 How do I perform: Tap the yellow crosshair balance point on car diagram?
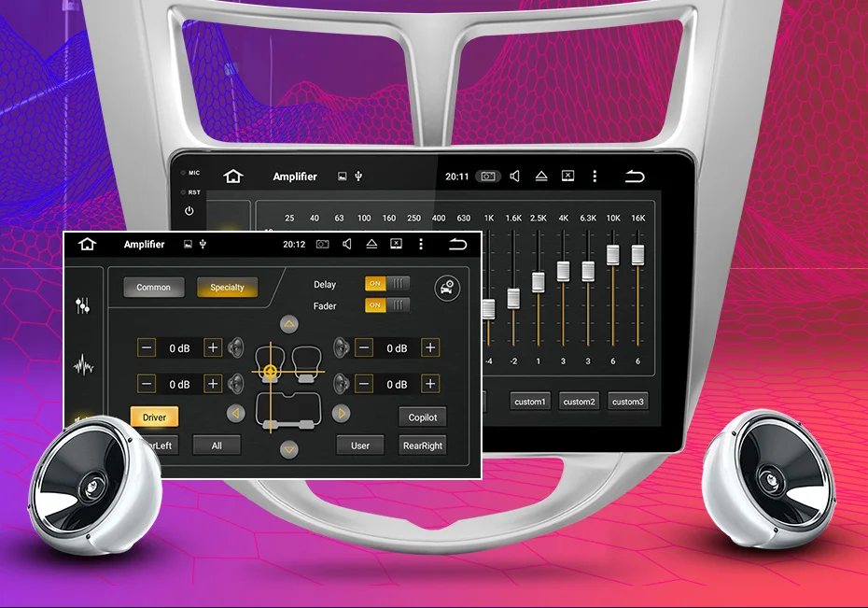pos(270,371)
